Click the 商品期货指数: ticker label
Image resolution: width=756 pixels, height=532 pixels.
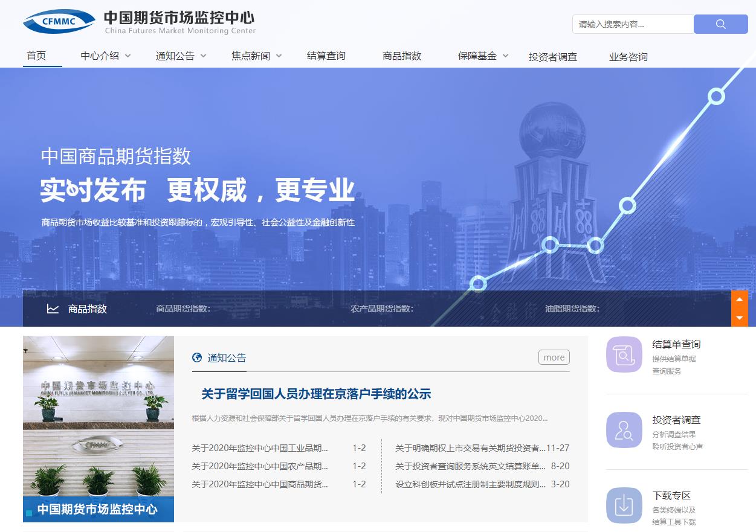[183, 309]
